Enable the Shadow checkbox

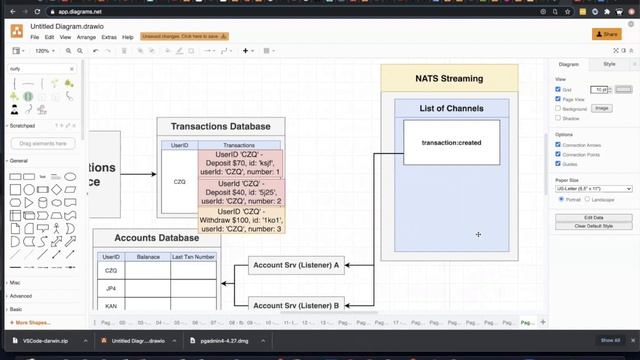coord(558,118)
